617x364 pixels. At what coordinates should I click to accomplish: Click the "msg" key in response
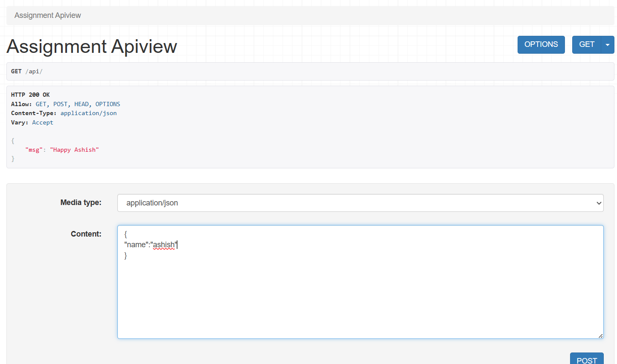(34, 150)
